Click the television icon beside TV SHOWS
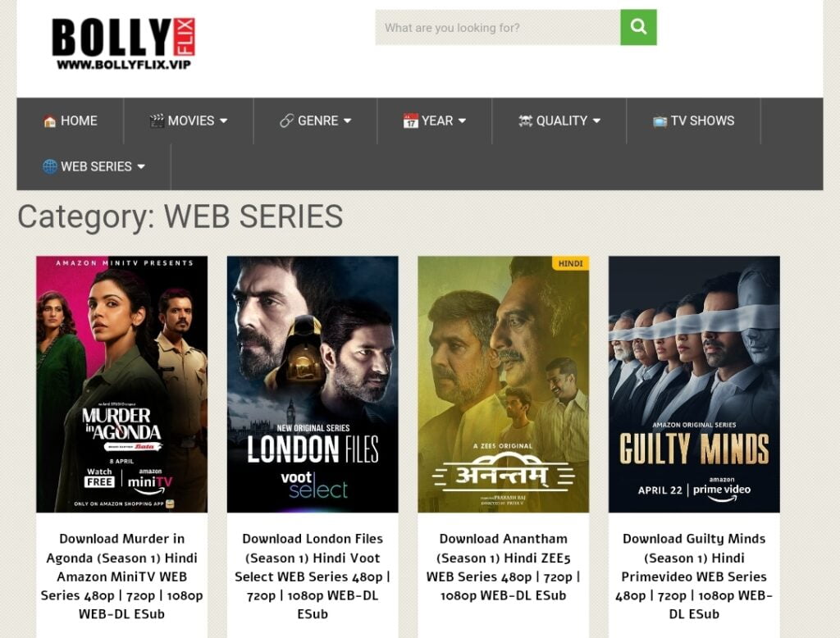Screen dimensions: 840x638 point(660,121)
